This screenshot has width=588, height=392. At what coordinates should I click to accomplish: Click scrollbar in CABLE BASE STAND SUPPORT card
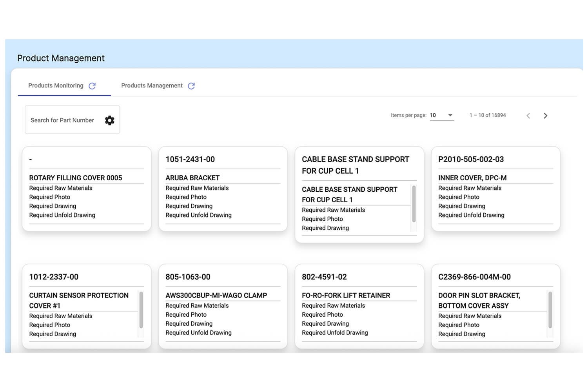click(x=414, y=204)
